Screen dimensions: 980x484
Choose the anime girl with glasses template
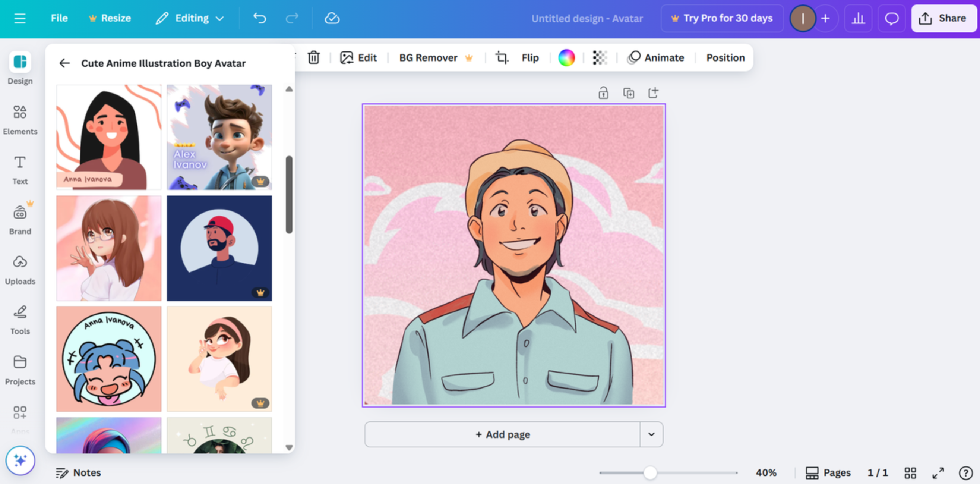(x=109, y=248)
